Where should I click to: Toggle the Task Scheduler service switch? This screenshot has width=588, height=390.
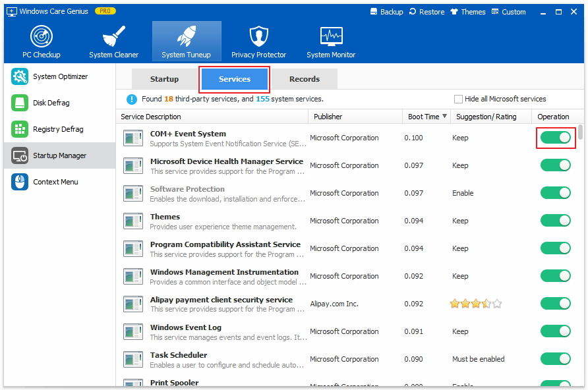point(556,359)
